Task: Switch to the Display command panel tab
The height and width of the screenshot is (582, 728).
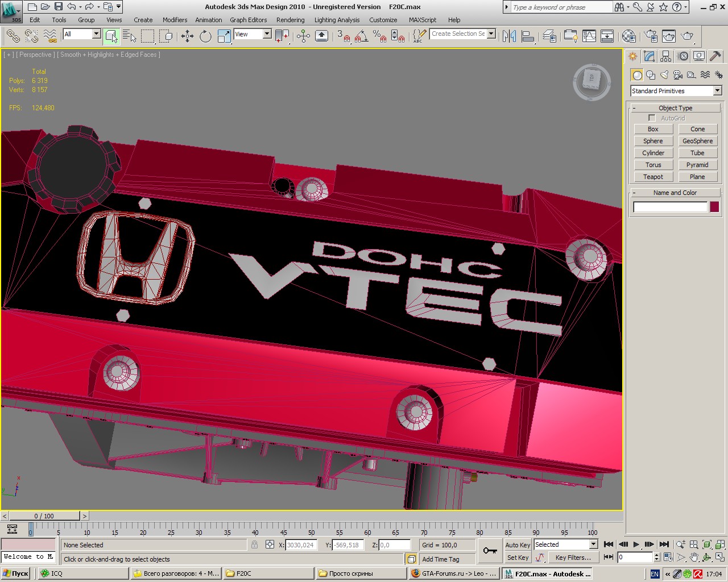Action: point(699,56)
